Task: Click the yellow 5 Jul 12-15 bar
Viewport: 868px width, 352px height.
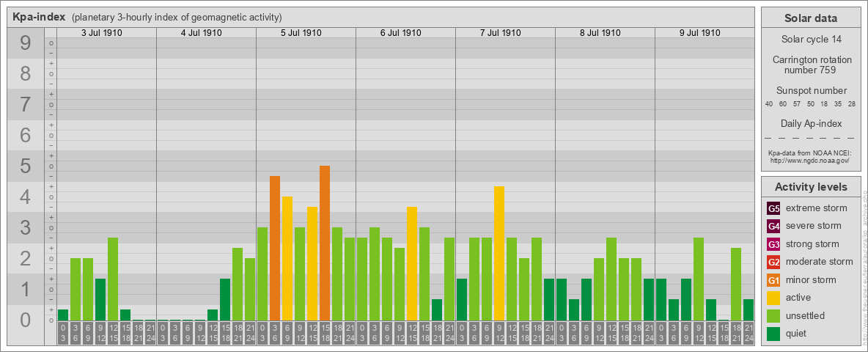Action: (x=312, y=263)
